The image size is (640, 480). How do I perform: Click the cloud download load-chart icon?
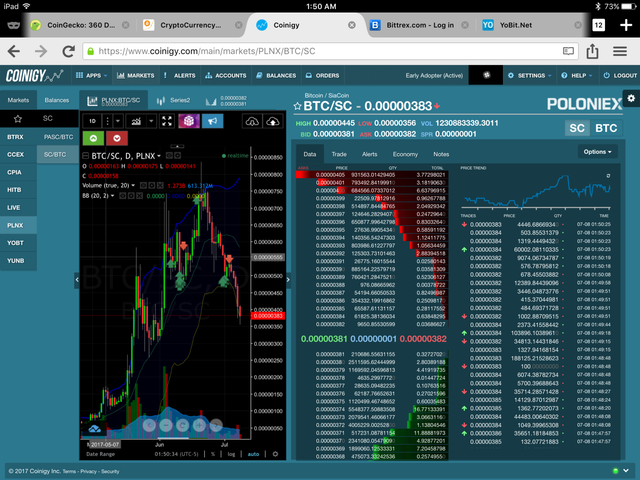click(252, 121)
